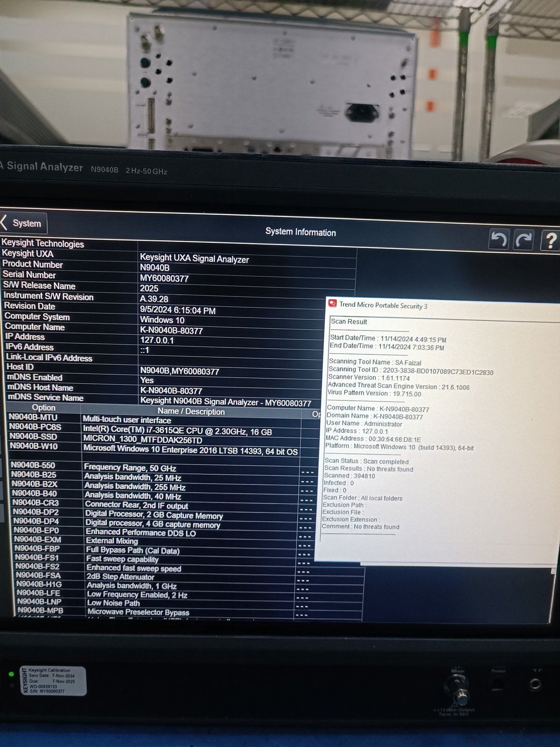Screen dimensions: 560x747
Task: Select the Host ID value N9040B,MY60080377
Action: click(x=180, y=371)
